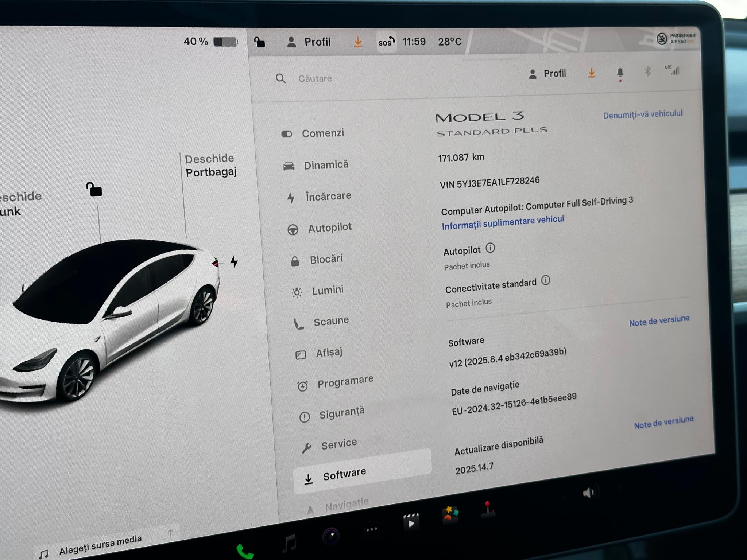Screen dimensions: 747x560
Task: Open the Încărcare menu
Action: point(319,197)
